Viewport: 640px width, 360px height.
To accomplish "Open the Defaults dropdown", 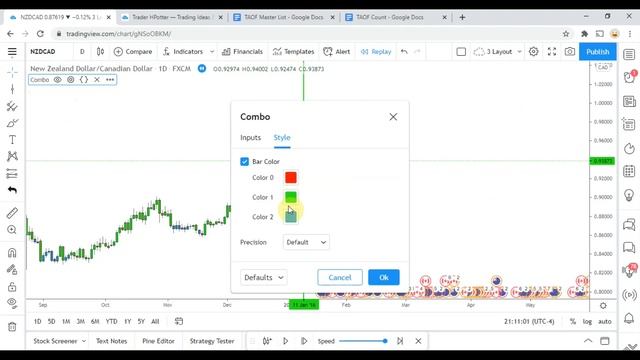I will [x=264, y=278].
